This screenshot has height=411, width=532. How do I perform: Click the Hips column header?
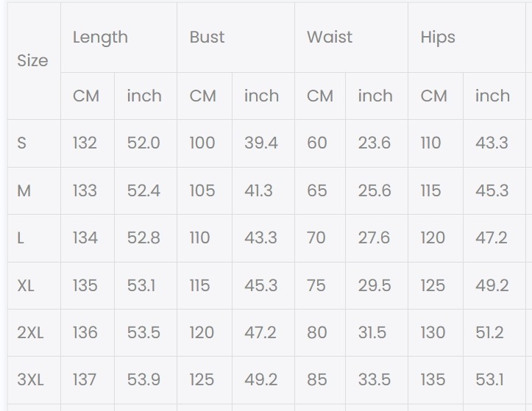[438, 37]
